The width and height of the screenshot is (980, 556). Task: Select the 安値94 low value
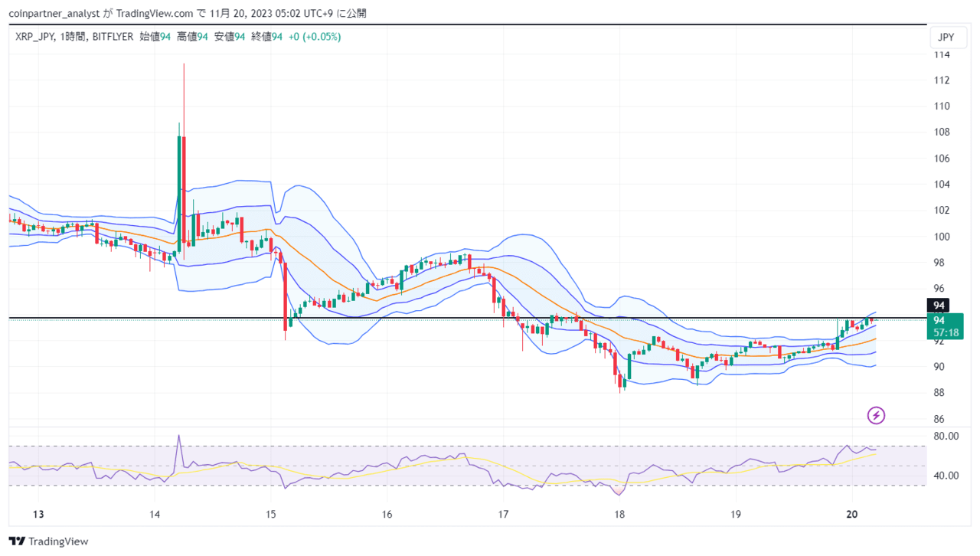point(230,37)
